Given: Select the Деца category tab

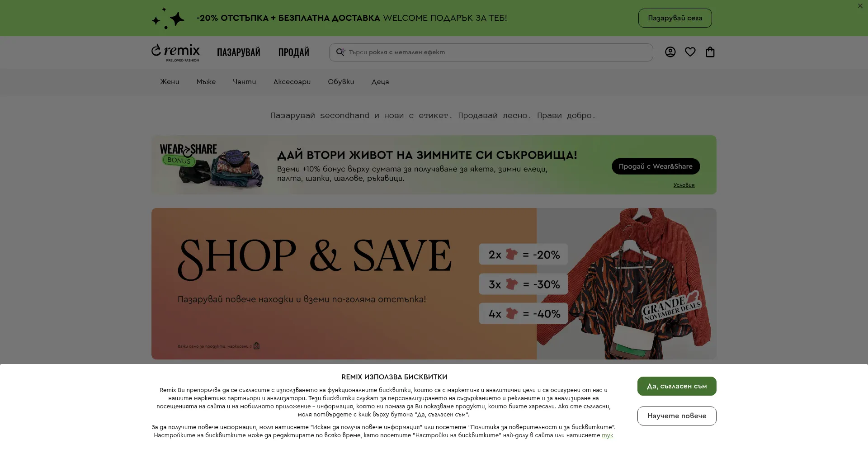Looking at the screenshot, I should 380,82.
